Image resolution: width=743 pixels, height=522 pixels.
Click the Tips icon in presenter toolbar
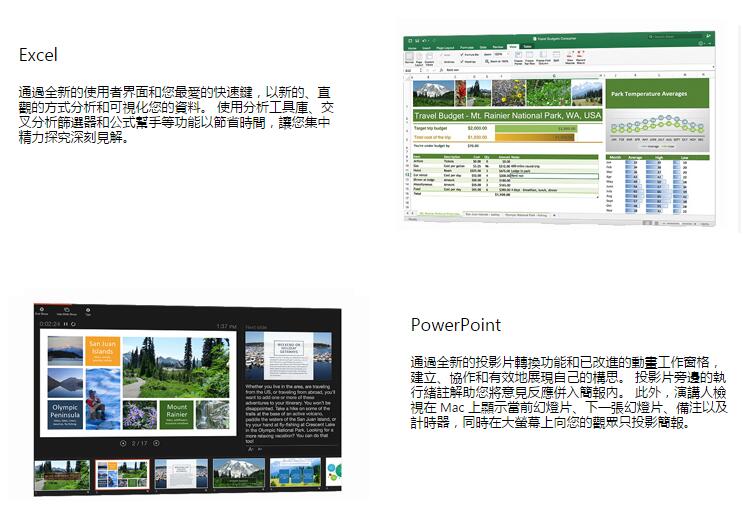[88, 312]
